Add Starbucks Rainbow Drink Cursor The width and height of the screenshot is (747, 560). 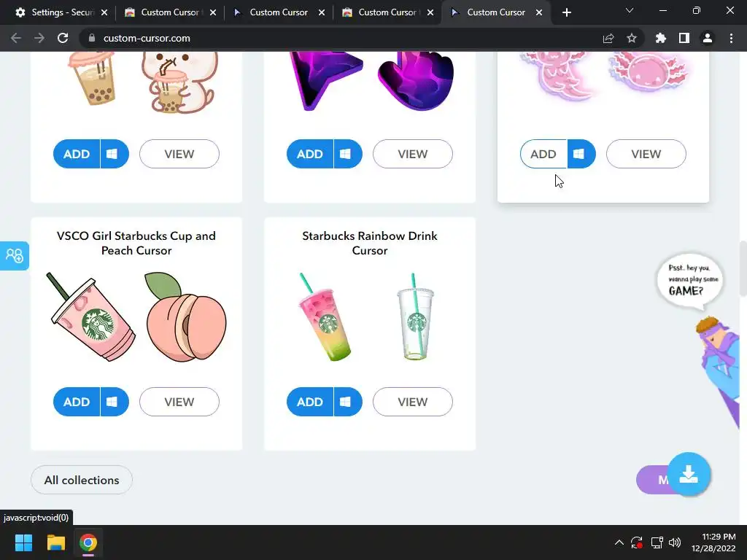[310, 402]
